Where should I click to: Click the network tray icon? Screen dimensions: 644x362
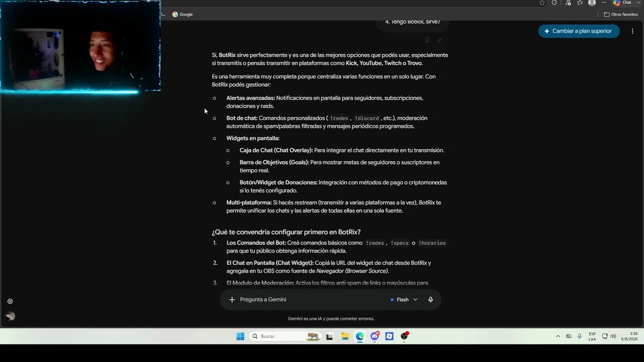tap(605, 336)
